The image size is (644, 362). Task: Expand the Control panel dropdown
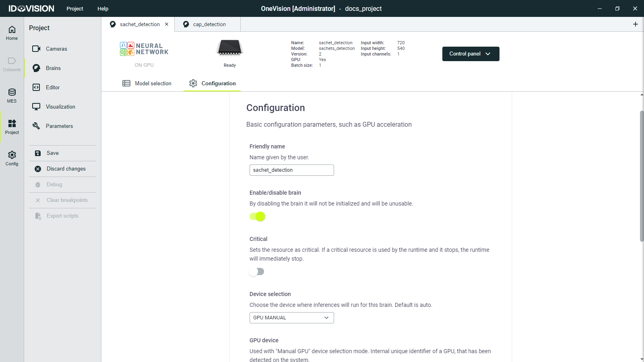click(x=471, y=54)
